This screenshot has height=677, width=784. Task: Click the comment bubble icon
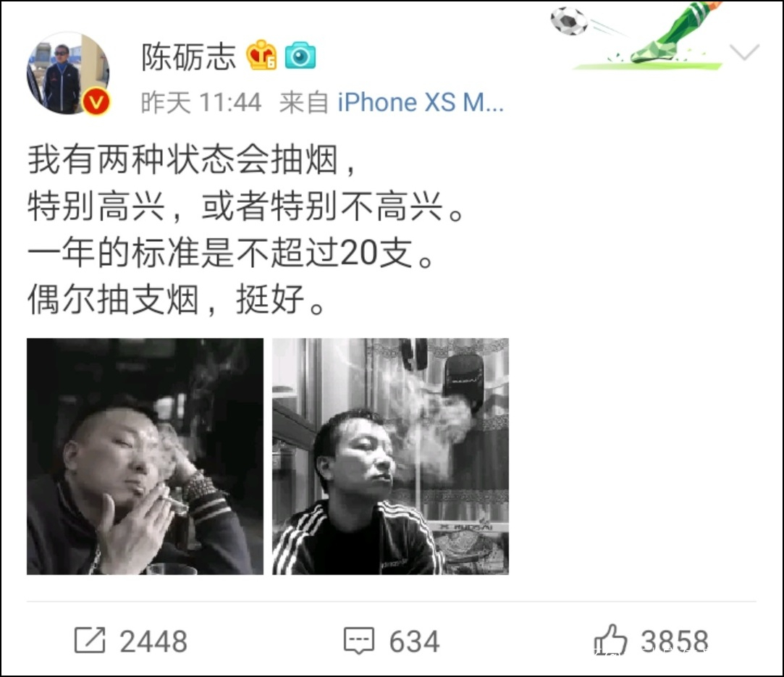pos(359,641)
